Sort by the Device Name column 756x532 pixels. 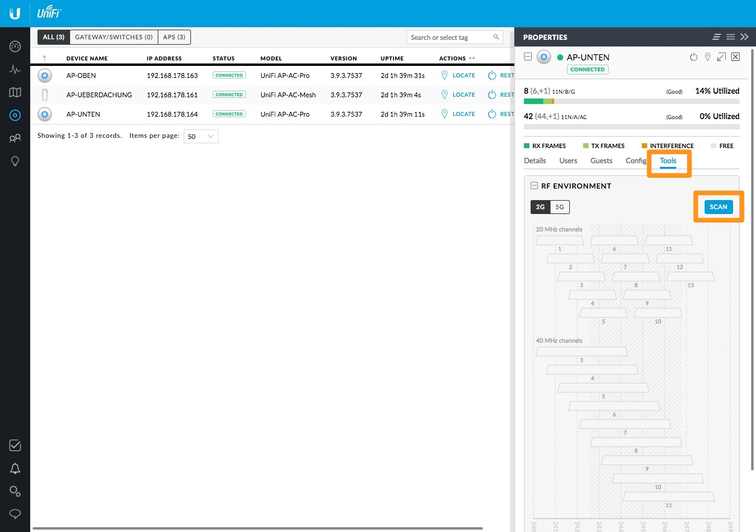click(x=87, y=59)
